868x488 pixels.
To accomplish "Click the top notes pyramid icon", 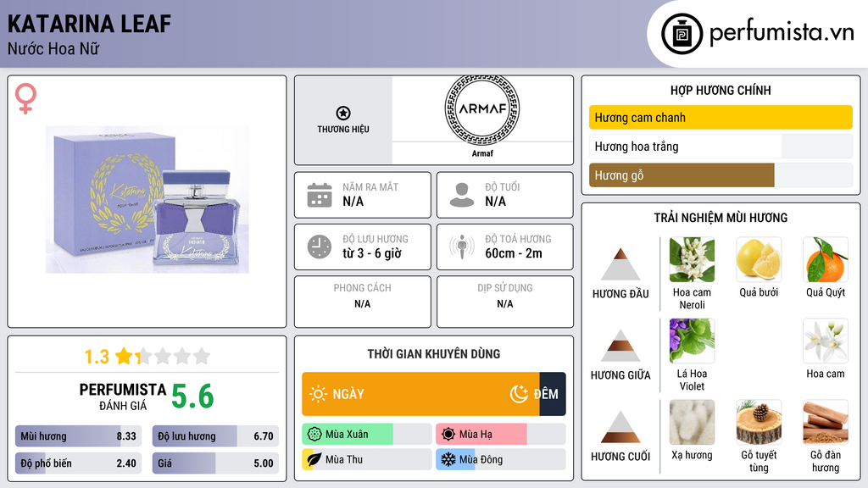I will point(620,264).
